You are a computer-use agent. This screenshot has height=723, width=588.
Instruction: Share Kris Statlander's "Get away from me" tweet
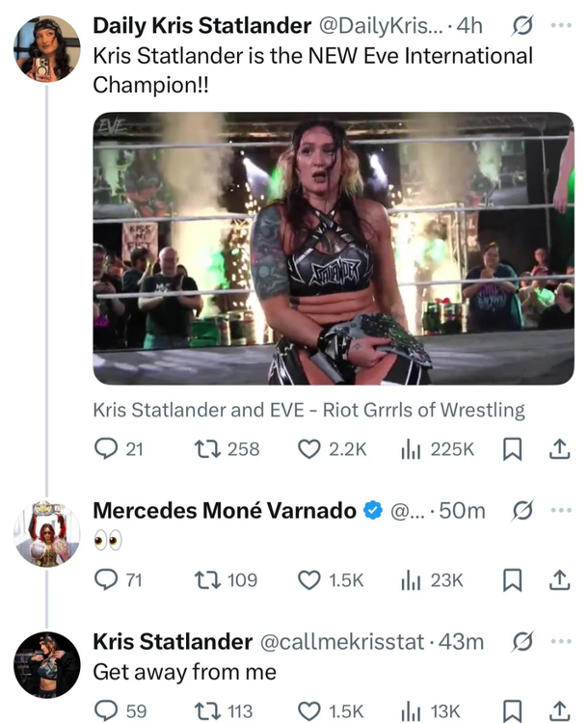point(558,710)
